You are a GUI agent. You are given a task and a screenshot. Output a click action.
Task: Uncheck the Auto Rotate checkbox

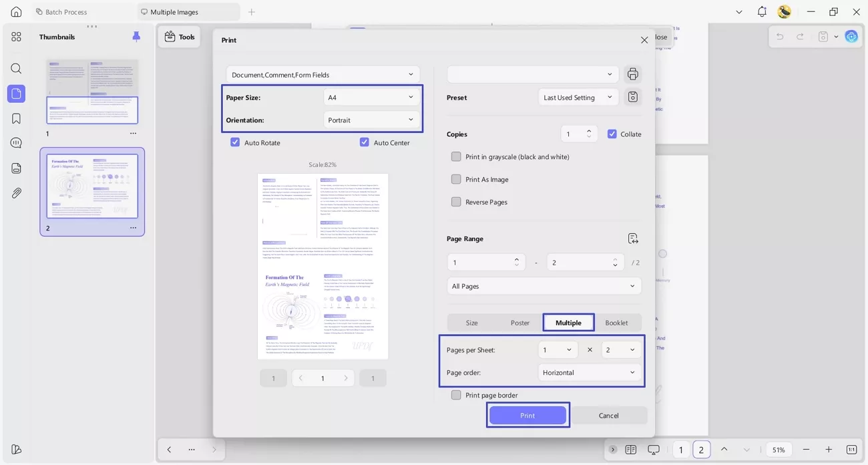pyautogui.click(x=235, y=142)
